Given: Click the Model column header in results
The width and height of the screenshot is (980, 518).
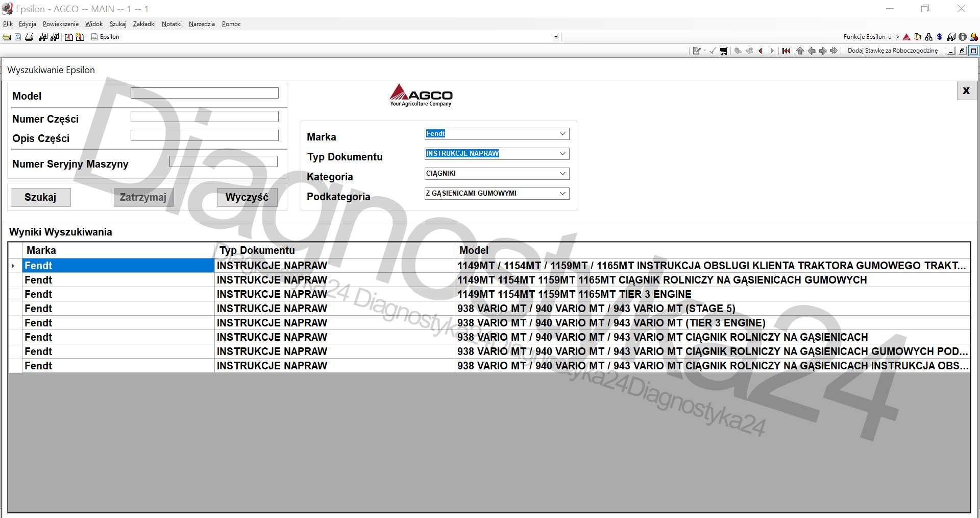Looking at the screenshot, I should tap(713, 250).
